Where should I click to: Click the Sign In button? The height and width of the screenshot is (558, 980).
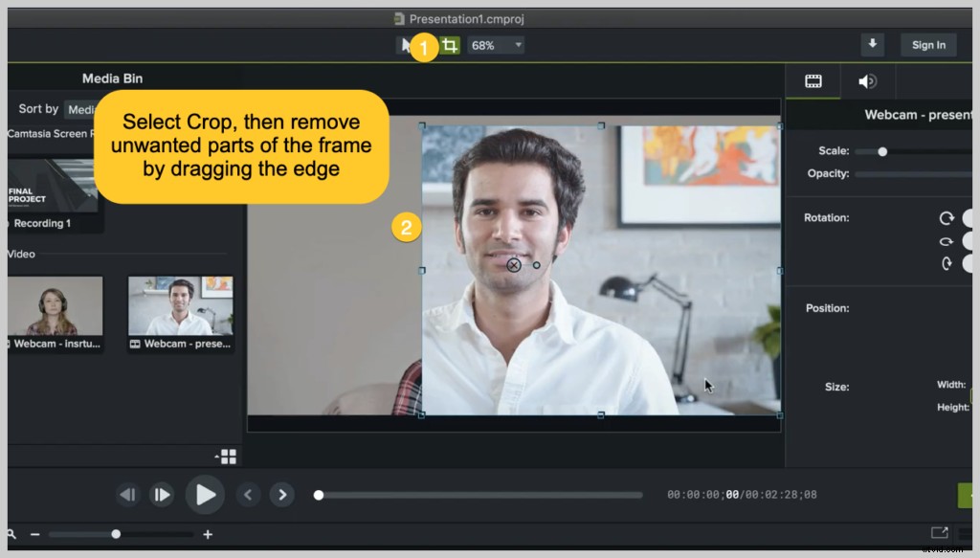point(927,44)
